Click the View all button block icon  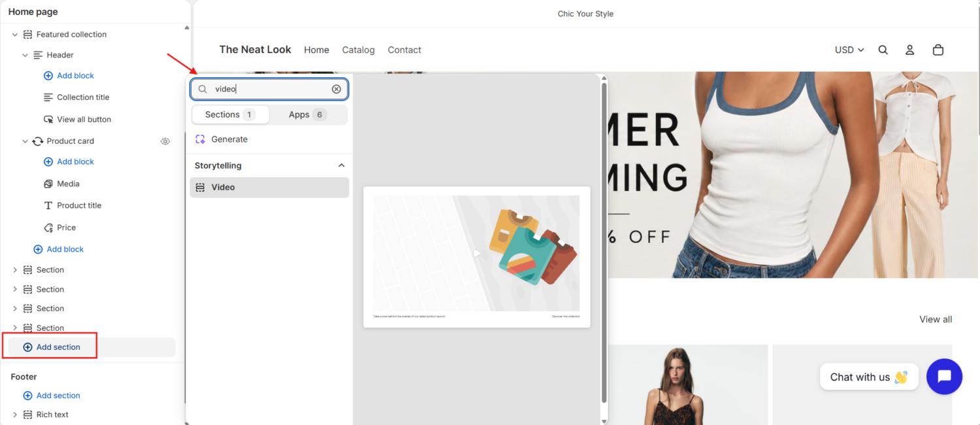[x=48, y=120]
